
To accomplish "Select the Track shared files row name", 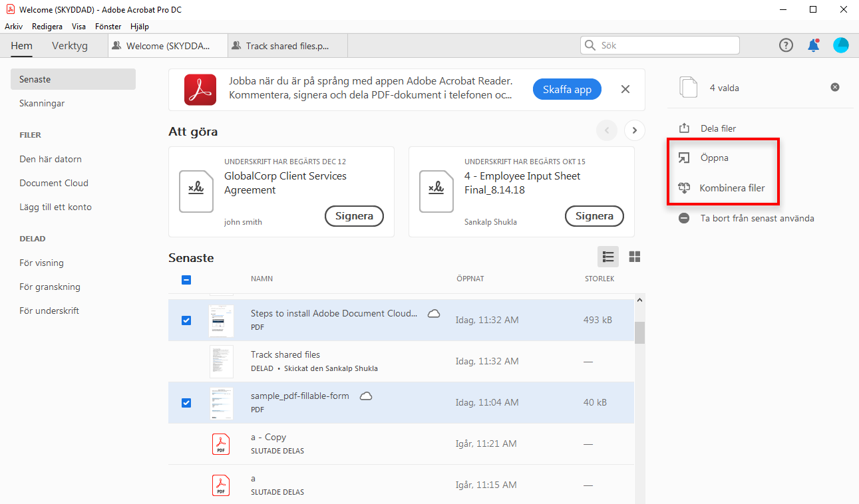I will 285,355.
